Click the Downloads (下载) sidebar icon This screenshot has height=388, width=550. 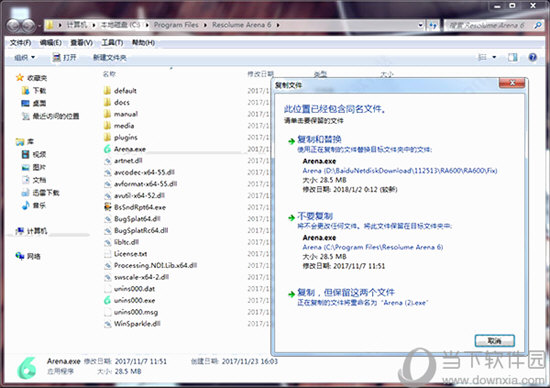coord(25,91)
